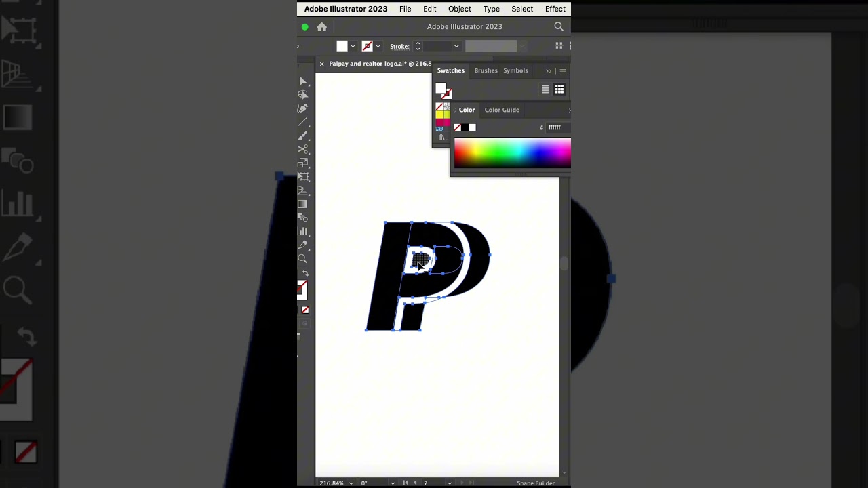Open the Swatches panel menu
This screenshot has width=868, height=488.
(x=563, y=70)
